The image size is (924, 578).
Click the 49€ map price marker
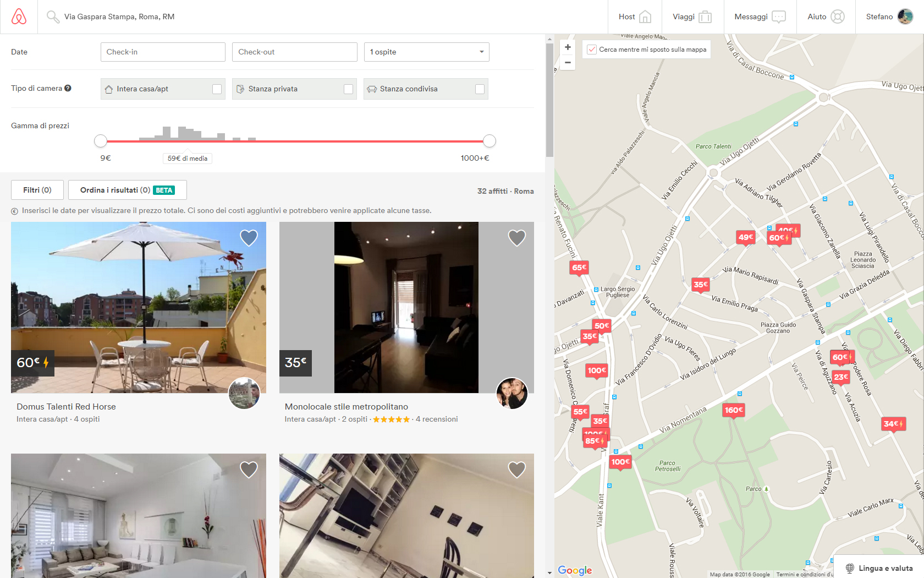pos(746,237)
